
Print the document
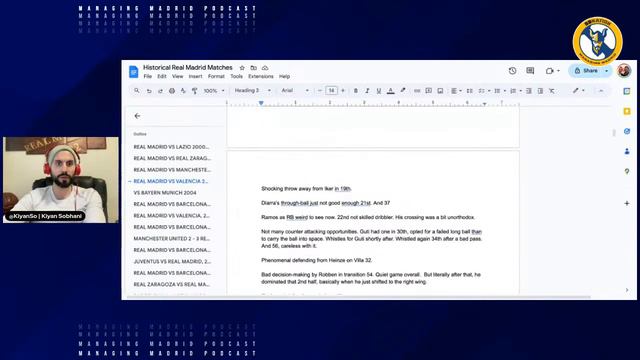point(172,91)
